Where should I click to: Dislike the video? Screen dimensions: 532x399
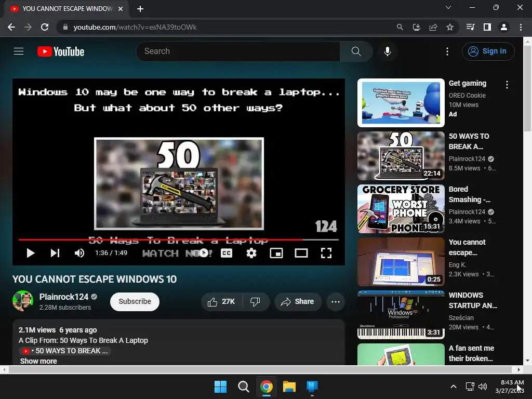point(256,302)
